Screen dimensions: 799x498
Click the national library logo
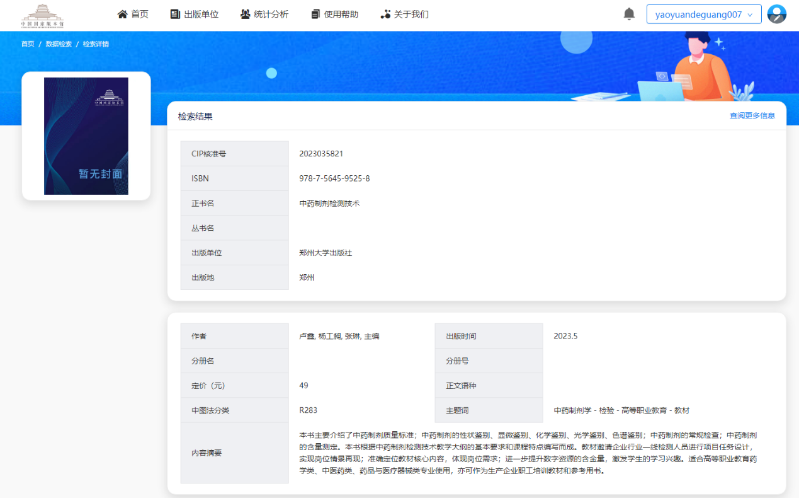(42, 15)
